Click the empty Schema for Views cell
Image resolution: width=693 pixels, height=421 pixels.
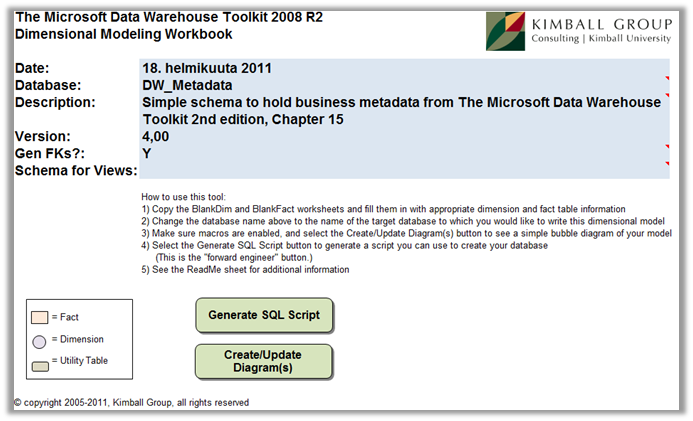point(400,171)
